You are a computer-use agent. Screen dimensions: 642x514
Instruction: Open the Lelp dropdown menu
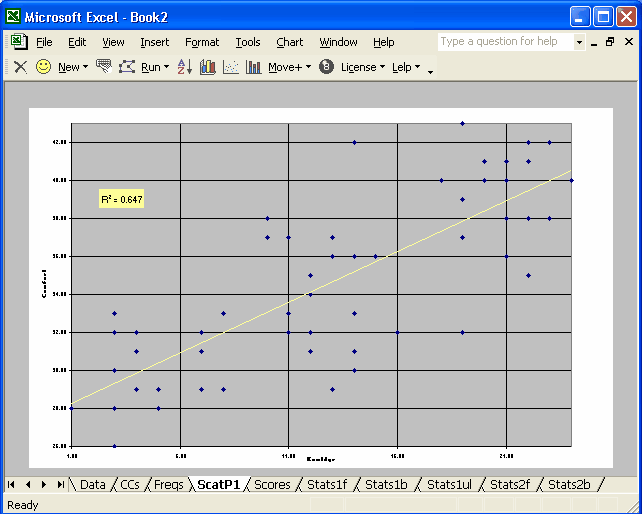click(x=406, y=67)
